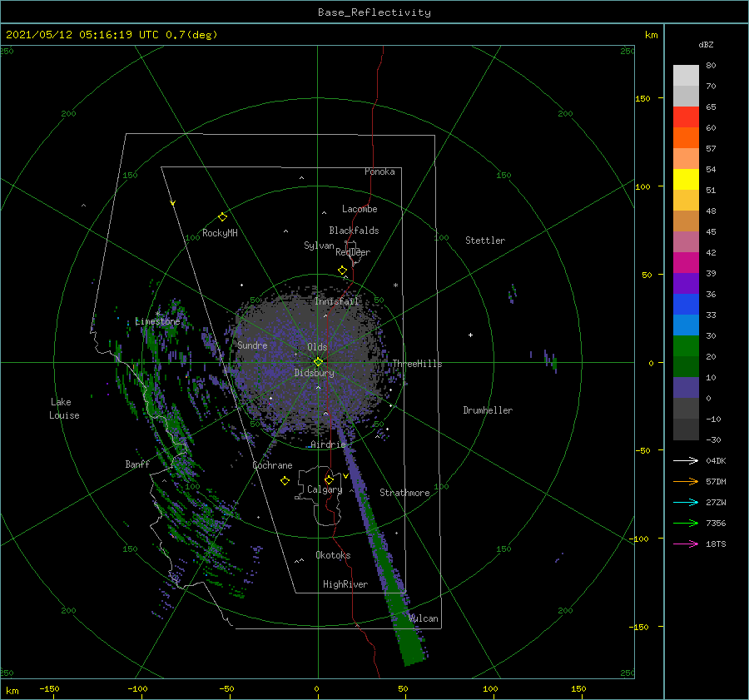This screenshot has height=700, width=749.
Task: Pick the red 60-65 dBZ swatch
Action: (x=686, y=117)
